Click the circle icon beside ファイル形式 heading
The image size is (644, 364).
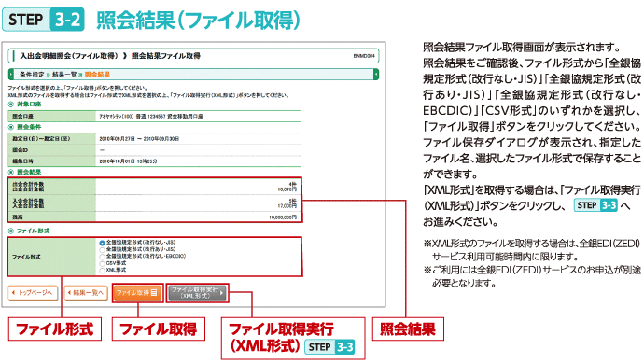pyautogui.click(x=11, y=231)
